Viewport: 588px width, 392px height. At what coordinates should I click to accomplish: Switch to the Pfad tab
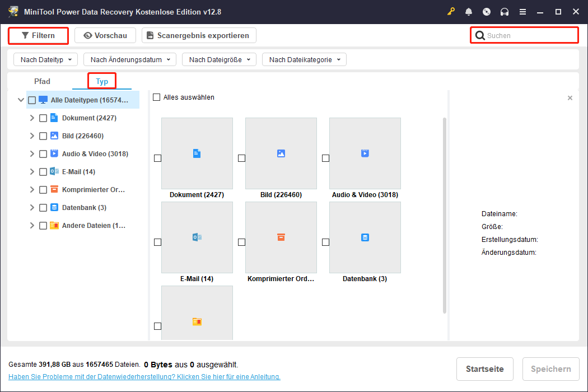point(42,81)
